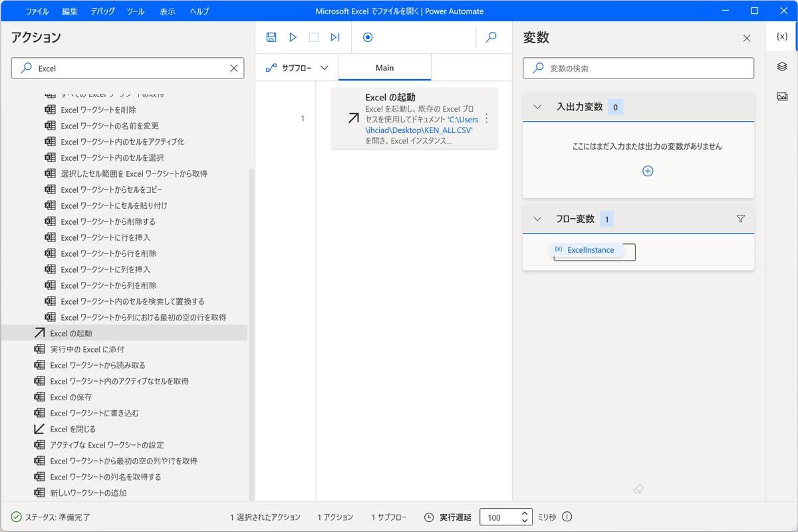Open the デバッグ menu
The image size is (798, 532).
click(x=102, y=11)
